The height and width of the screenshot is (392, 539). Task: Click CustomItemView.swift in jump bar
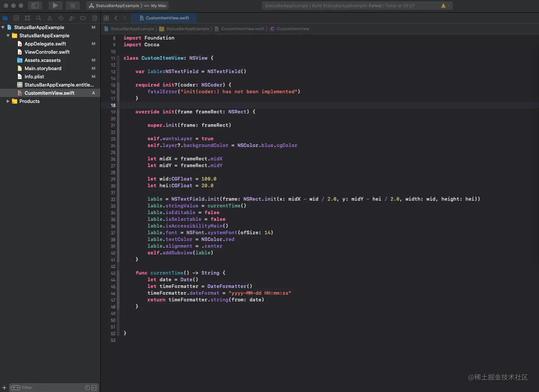click(240, 29)
